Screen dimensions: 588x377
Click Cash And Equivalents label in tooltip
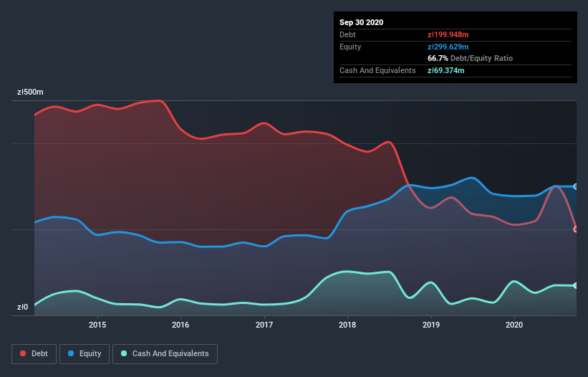coord(377,70)
